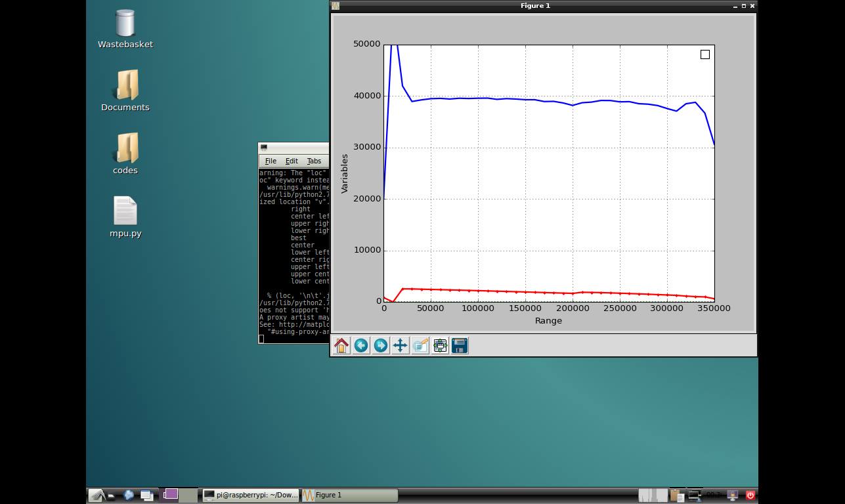845x504 pixels.
Task: Click the terminal window title icon
Action: pyautogui.click(x=264, y=148)
